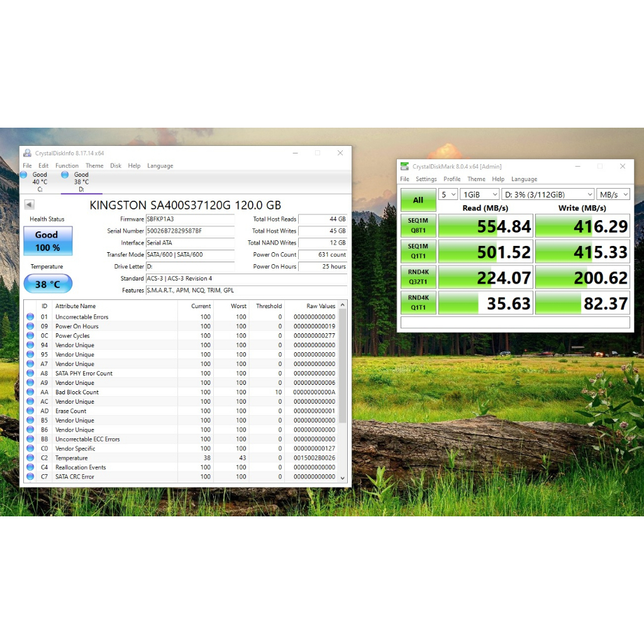The height and width of the screenshot is (644, 644).
Task: Click the CrystalDiskInfo application icon in the title bar
Action: (x=26, y=153)
